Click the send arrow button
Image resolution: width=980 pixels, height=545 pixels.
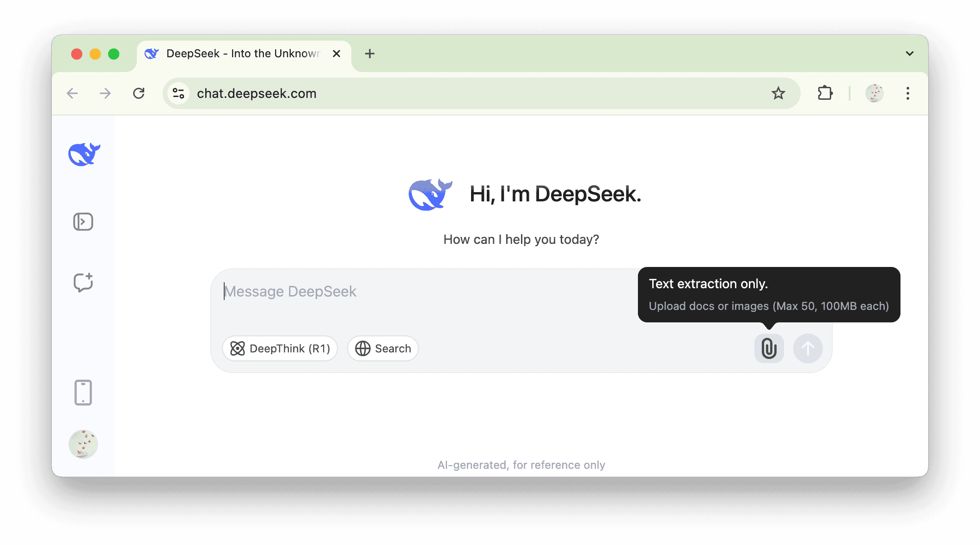pos(808,348)
